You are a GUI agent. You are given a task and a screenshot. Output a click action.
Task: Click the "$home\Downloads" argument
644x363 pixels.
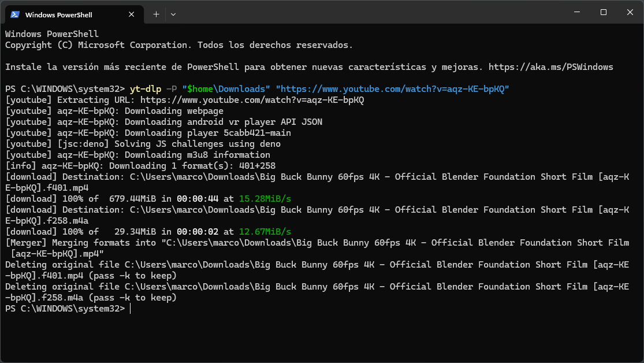click(x=226, y=89)
